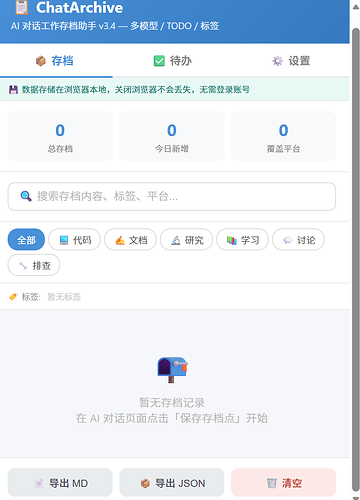The width and height of the screenshot is (360, 500).
Task: Filter archives by 讨论
Action: click(x=298, y=240)
